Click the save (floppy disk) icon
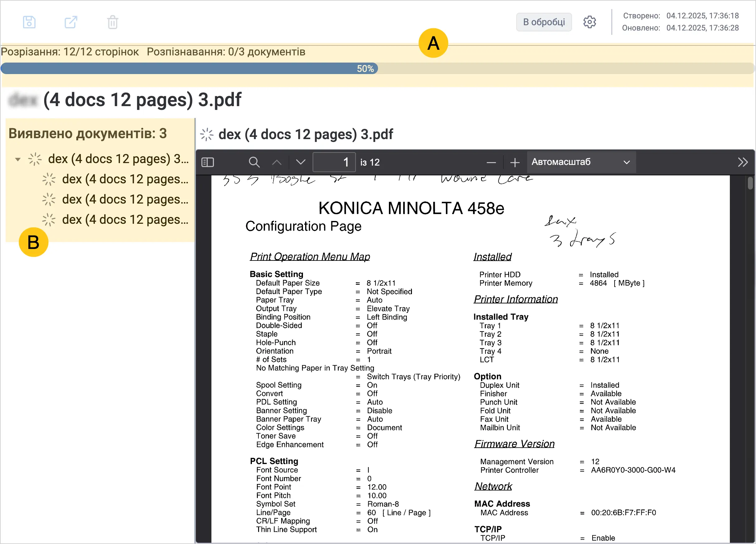Image resolution: width=756 pixels, height=544 pixels. pos(29,22)
